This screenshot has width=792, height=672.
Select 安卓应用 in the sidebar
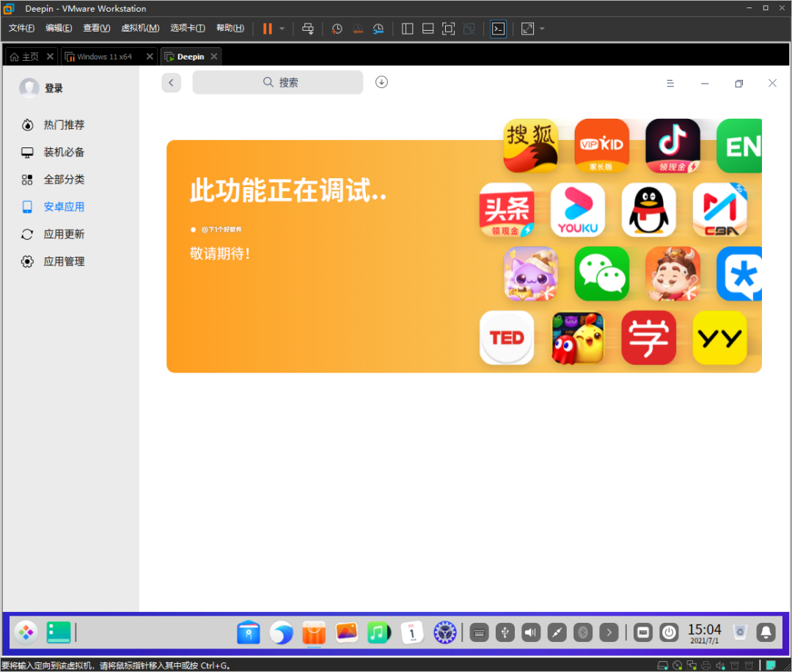click(63, 207)
